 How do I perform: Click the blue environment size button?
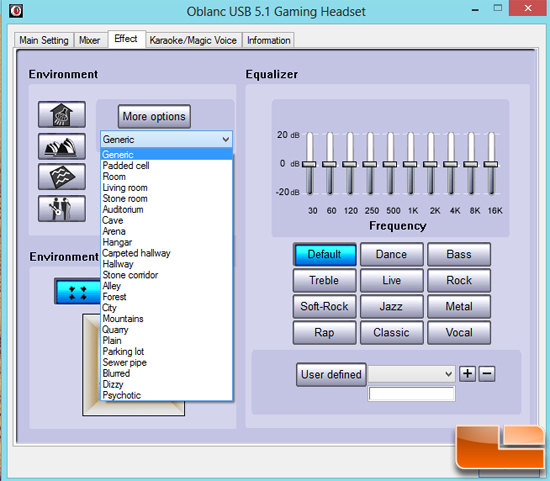[x=78, y=291]
